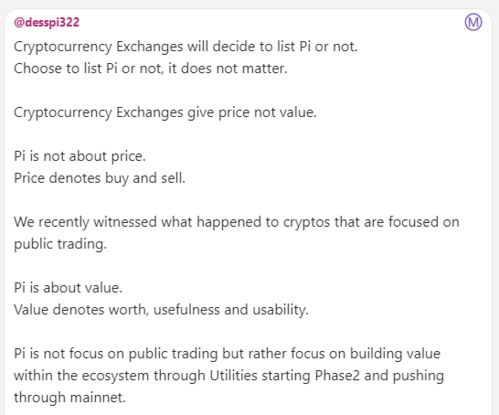499x415 pixels.
Task: Click the line starting 'within the ecosystem through'
Action: [x=229, y=376]
